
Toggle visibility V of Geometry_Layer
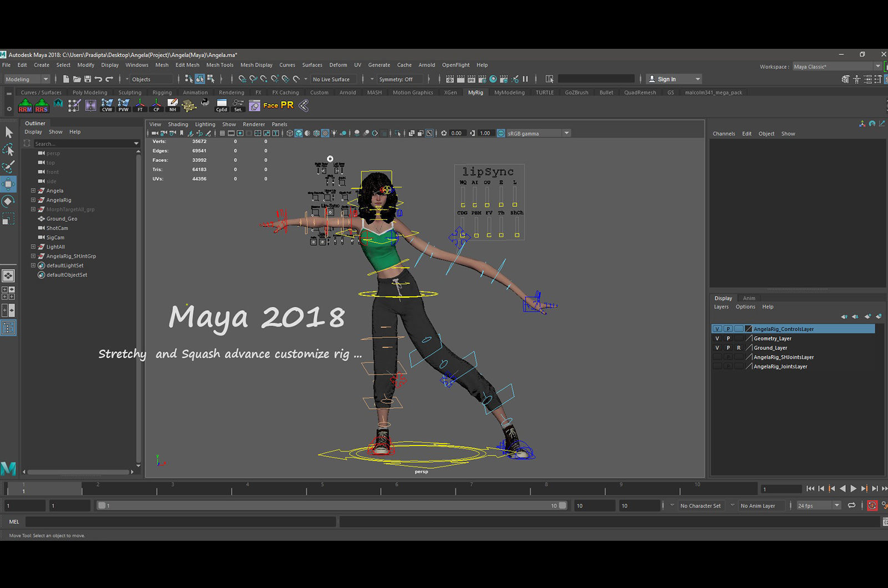pos(717,338)
